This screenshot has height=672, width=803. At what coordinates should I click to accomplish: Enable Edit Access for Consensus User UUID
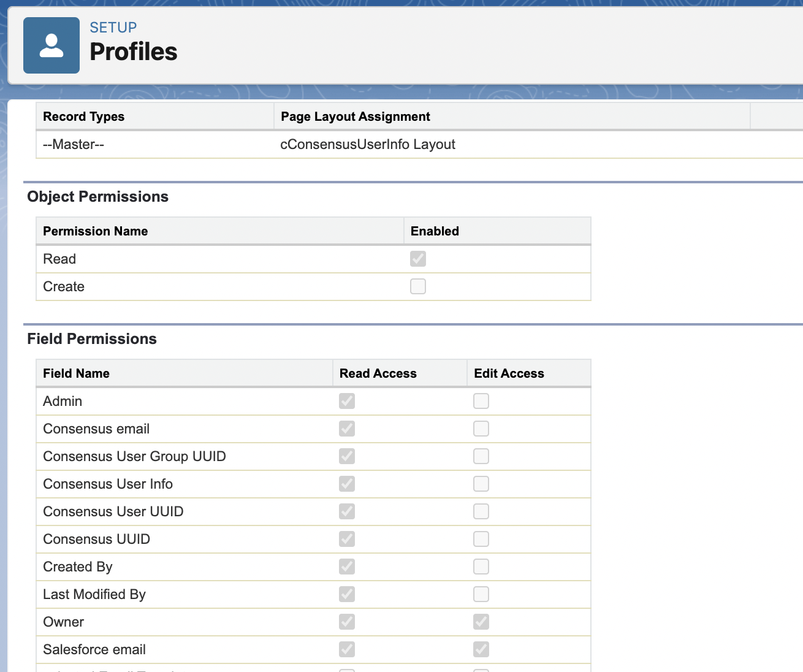pyautogui.click(x=481, y=511)
